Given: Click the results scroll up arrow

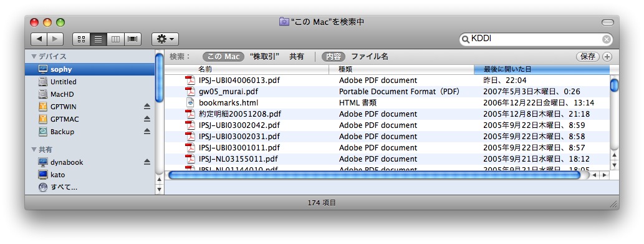Looking at the screenshot, I should coord(614,155).
